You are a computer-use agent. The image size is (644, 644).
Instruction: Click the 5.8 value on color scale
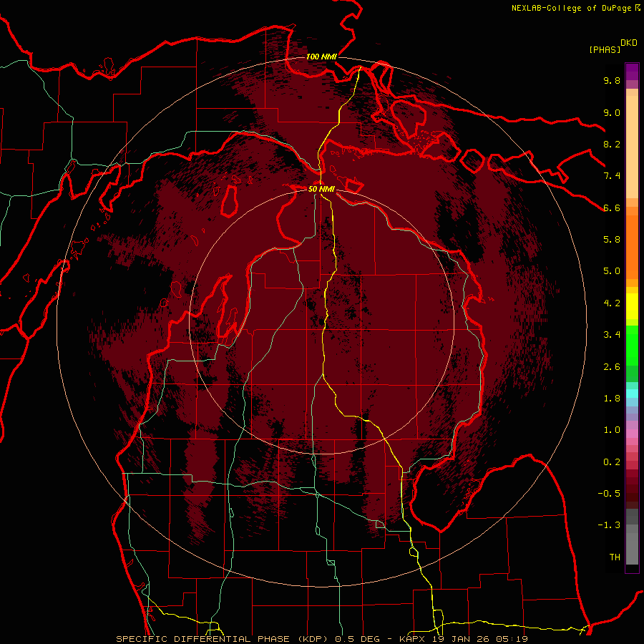(x=612, y=240)
